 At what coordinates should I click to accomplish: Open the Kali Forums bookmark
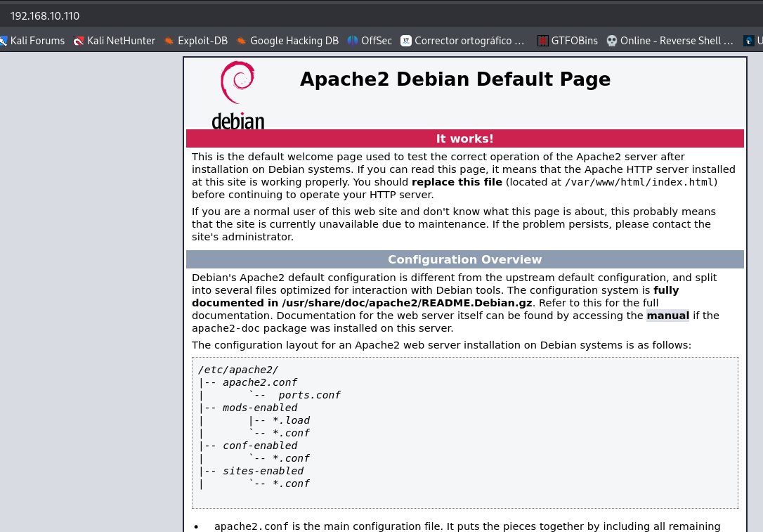tap(32, 41)
